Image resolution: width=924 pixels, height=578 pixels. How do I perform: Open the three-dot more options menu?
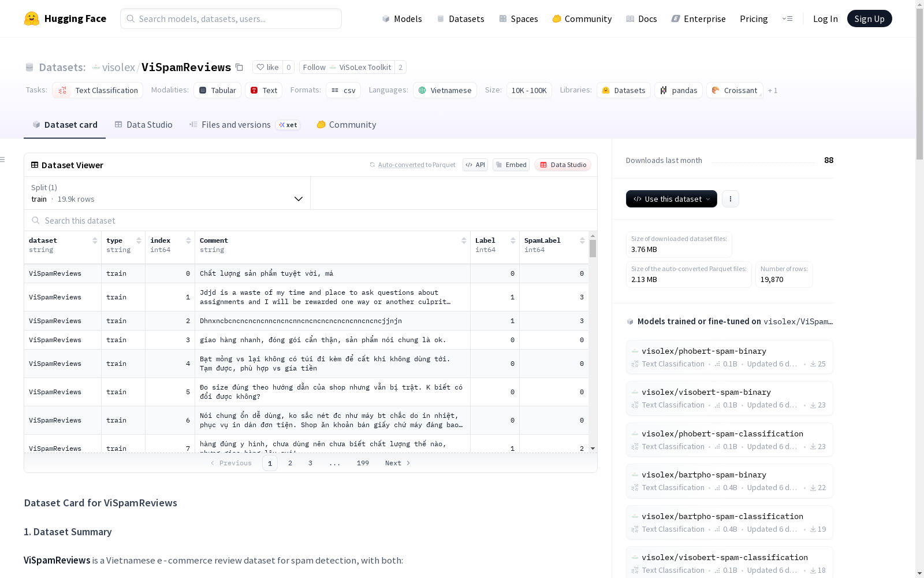click(731, 199)
